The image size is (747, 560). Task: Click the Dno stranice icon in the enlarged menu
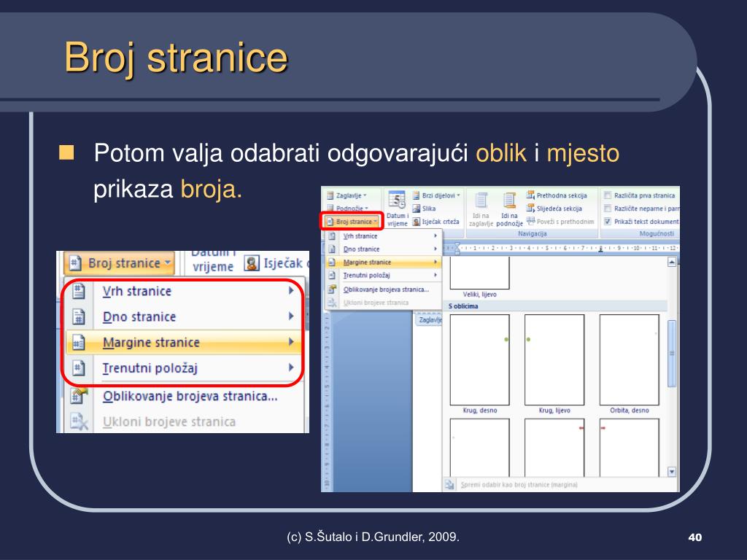point(79,316)
